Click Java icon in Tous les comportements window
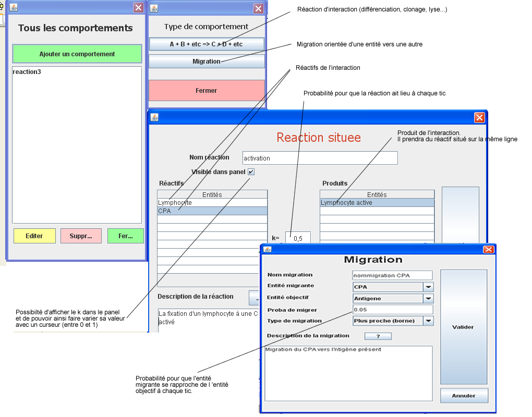Screen dimensions: 532x417 tap(14, 8)
